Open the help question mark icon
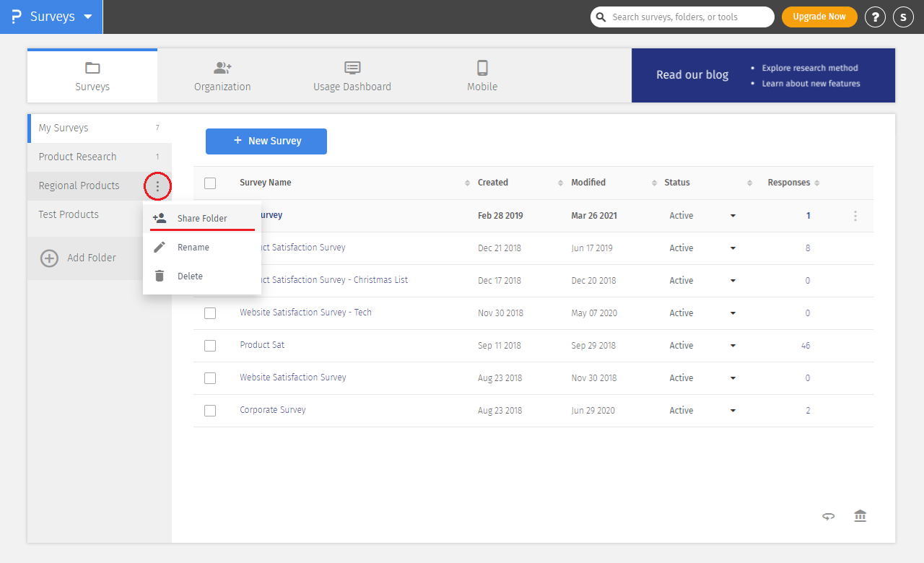Viewport: 924px width, 563px height. point(875,17)
